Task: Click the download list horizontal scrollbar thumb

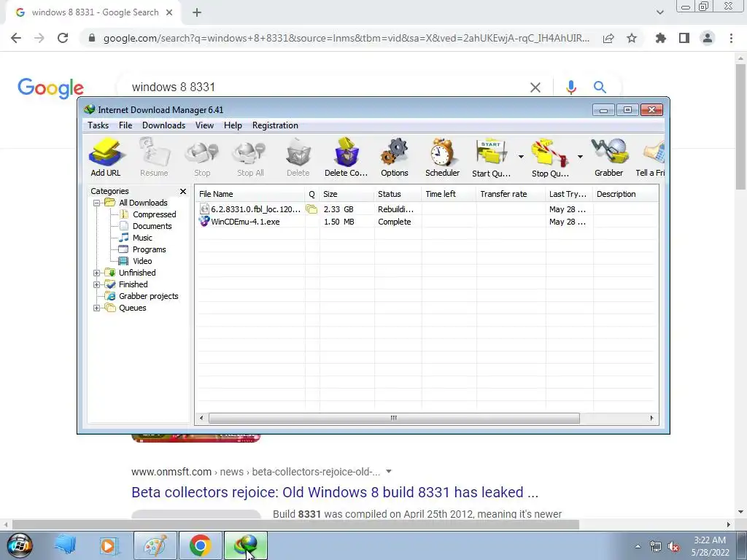Action: coord(394,418)
